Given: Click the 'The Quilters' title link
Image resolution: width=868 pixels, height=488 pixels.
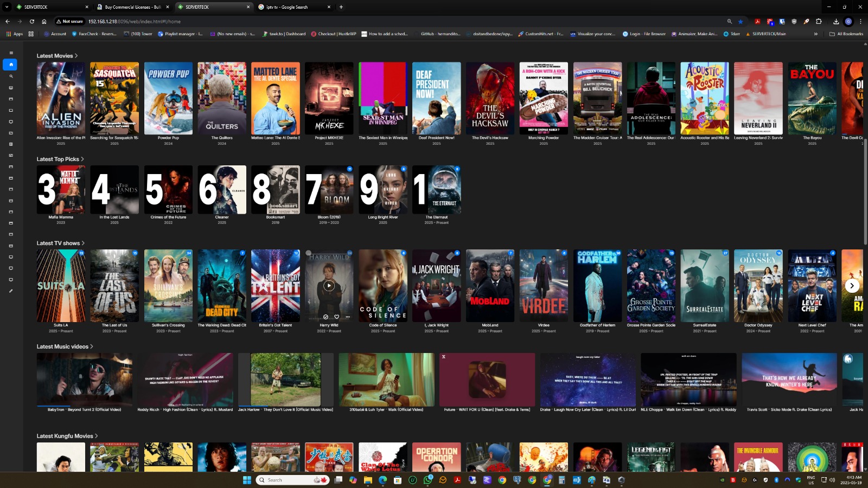Looking at the screenshot, I should pos(222,138).
